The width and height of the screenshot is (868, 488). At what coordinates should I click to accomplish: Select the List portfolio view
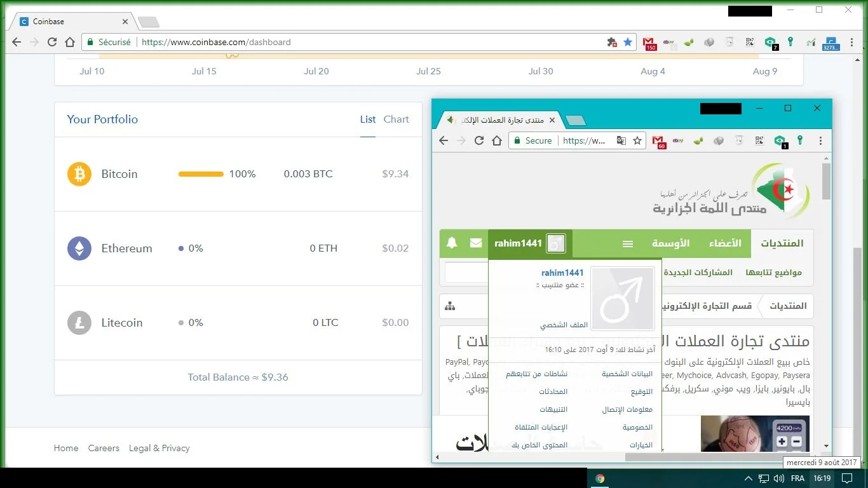pyautogui.click(x=368, y=119)
